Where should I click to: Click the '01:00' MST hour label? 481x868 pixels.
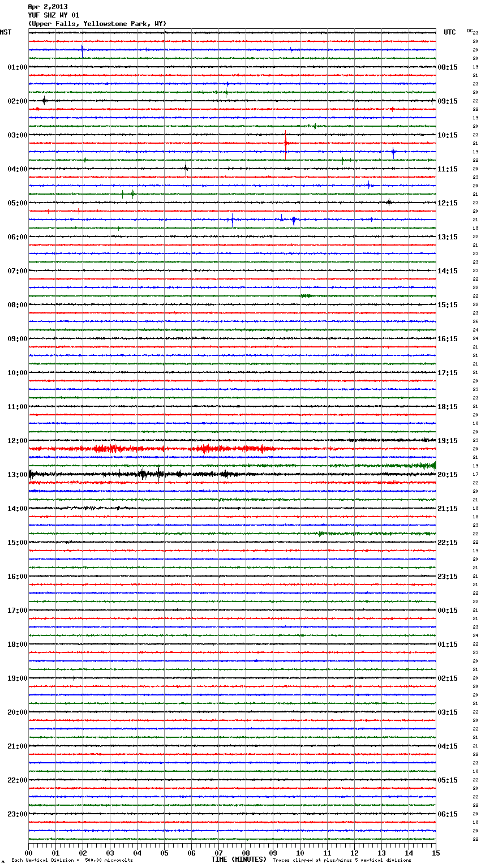pyautogui.click(x=18, y=67)
